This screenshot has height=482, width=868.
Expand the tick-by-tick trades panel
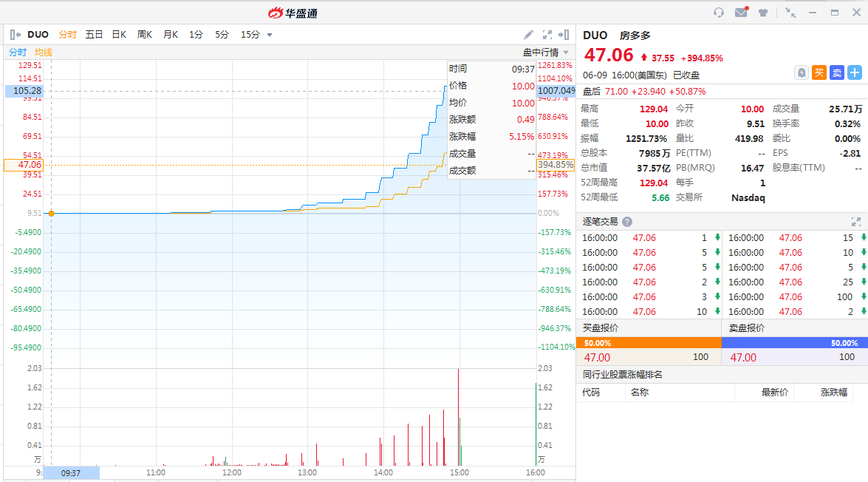(856, 222)
